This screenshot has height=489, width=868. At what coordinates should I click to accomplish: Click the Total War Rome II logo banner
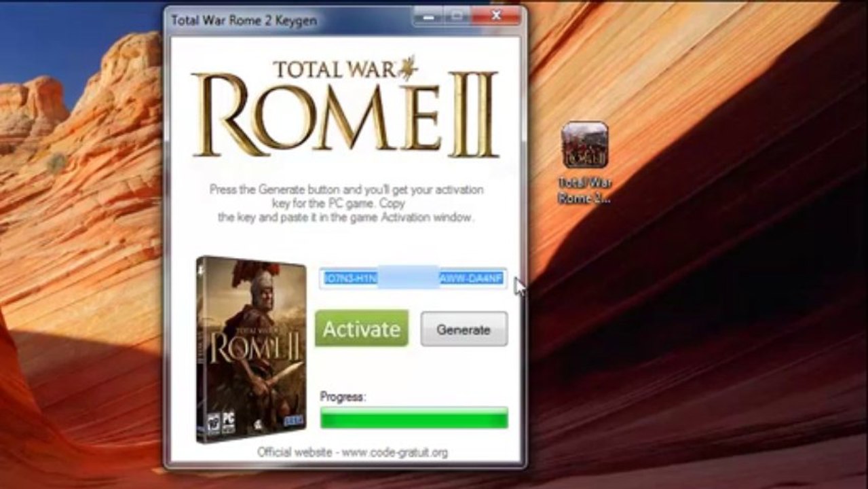345,107
